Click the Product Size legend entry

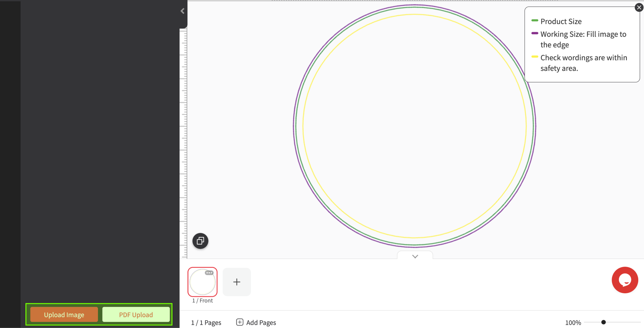click(x=561, y=21)
